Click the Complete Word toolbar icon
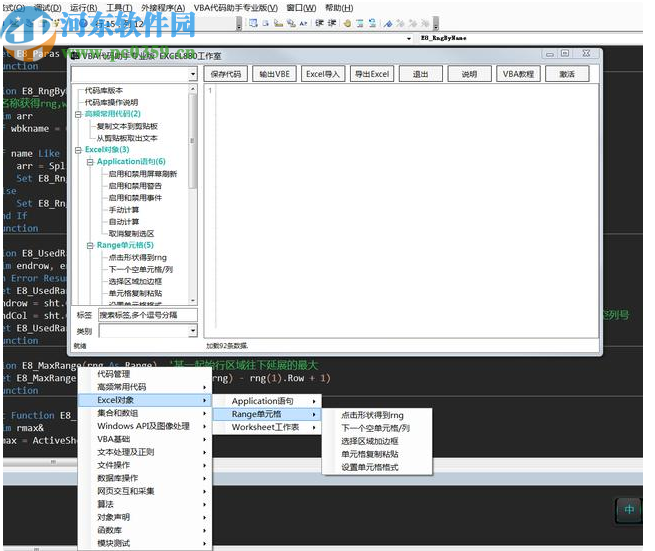Screen dimensions: 655x551 pos(303,23)
